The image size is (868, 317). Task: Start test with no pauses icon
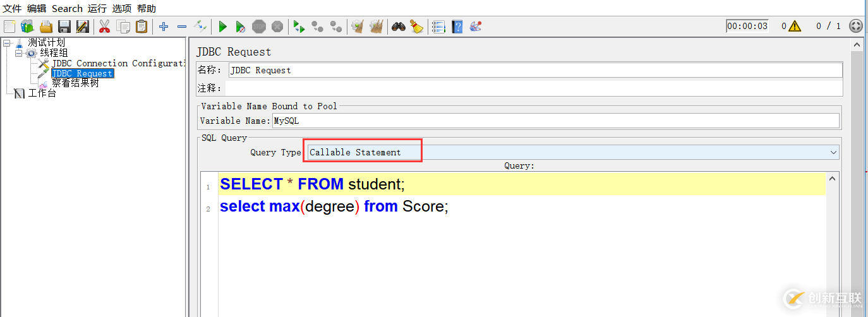pyautogui.click(x=241, y=27)
